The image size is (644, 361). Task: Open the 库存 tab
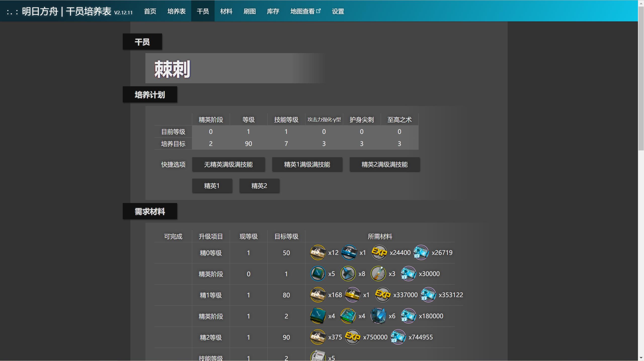pyautogui.click(x=273, y=11)
